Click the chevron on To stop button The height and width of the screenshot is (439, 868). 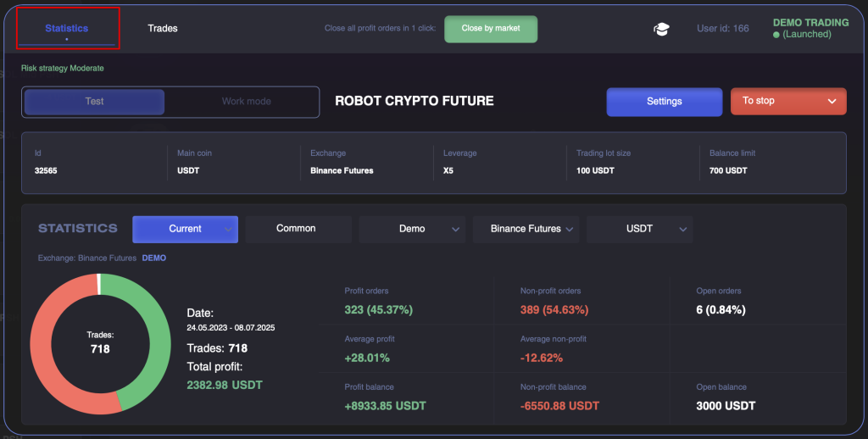click(832, 102)
